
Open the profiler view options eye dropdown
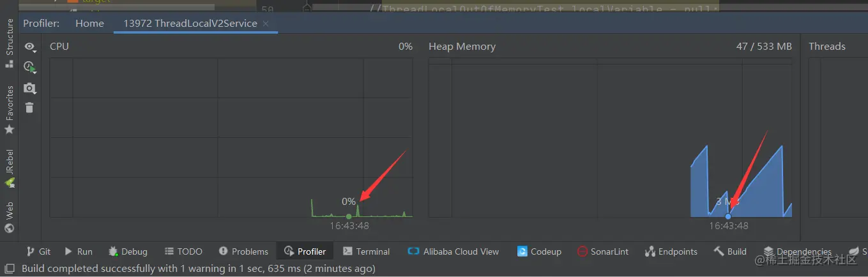pyautogui.click(x=29, y=47)
